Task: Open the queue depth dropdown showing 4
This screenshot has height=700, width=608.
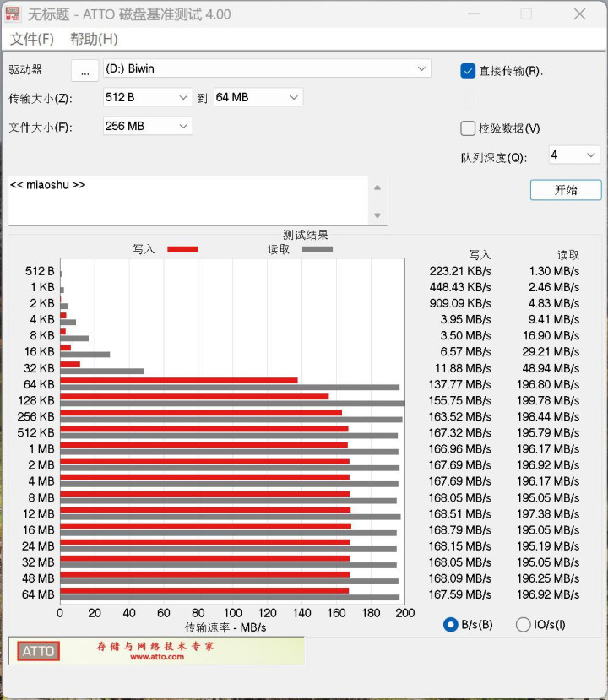Action: (574, 155)
